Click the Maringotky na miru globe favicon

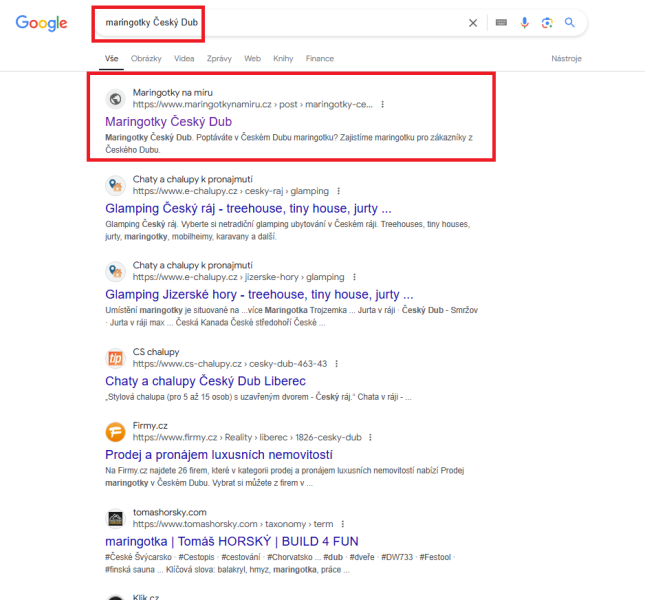click(116, 99)
